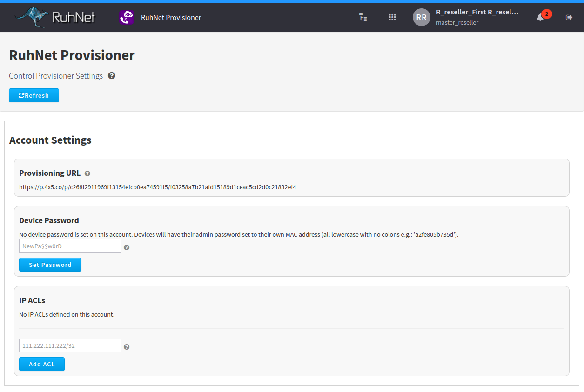Image resolution: width=584 pixels, height=392 pixels.
Task: Click help icon beside IP ACL field
Action: click(127, 347)
